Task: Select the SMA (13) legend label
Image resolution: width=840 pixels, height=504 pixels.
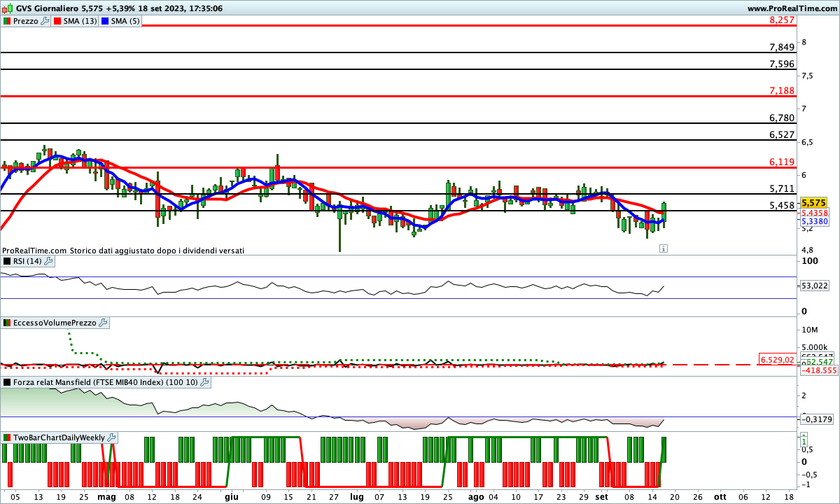Action: point(80,21)
